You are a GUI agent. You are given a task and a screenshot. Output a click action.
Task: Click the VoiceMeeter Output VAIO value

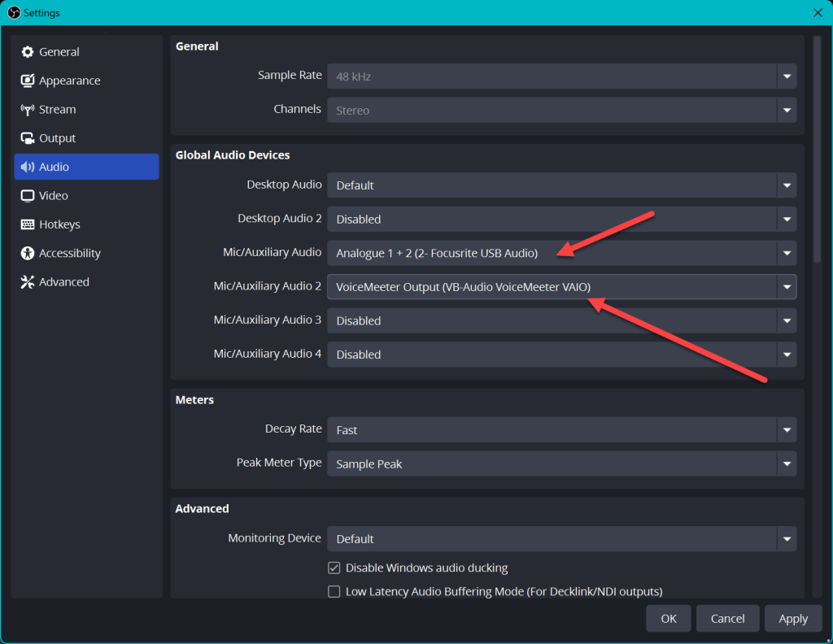(463, 287)
